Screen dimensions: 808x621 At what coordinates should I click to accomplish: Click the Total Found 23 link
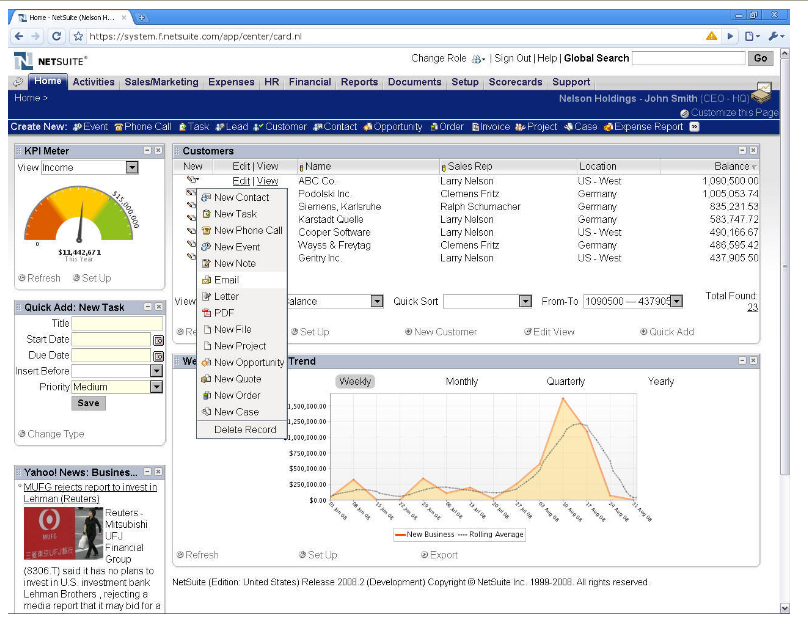pyautogui.click(x=752, y=307)
